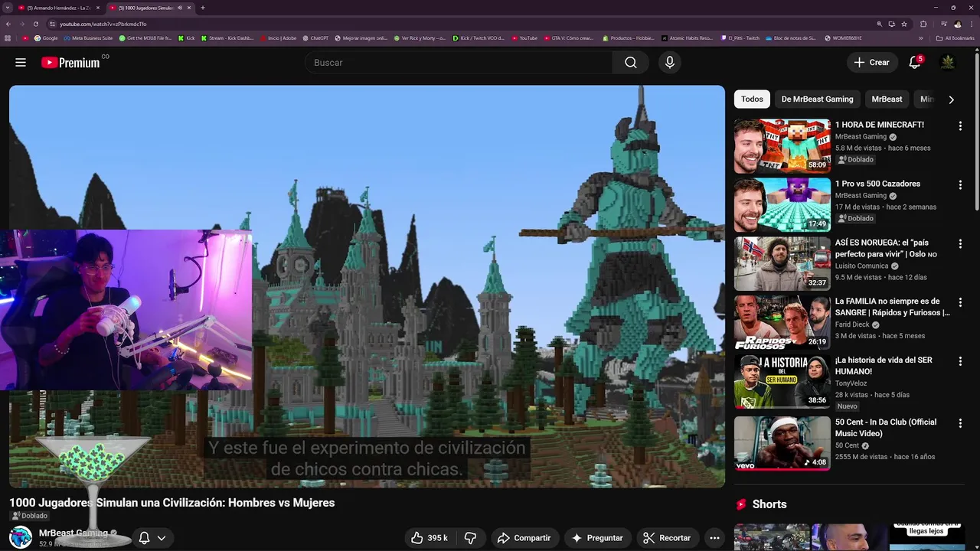Open more actions ellipsis under video
Image resolution: width=980 pixels, height=551 pixels.
pos(714,538)
